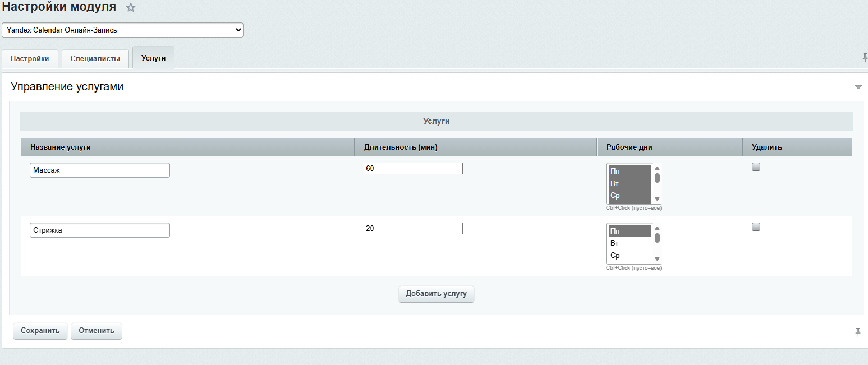Click Ctrl+Click hint under Массаж days

click(x=633, y=208)
